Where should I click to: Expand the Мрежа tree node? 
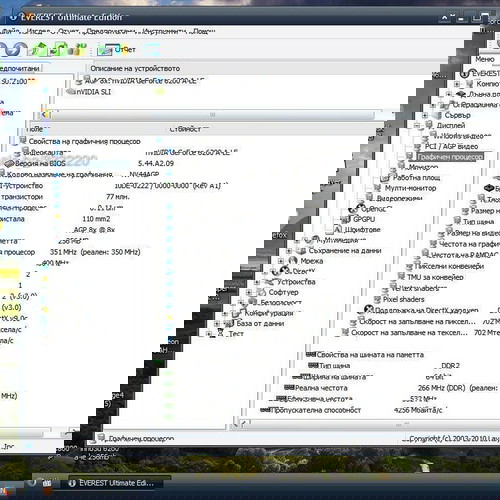coord(281,261)
